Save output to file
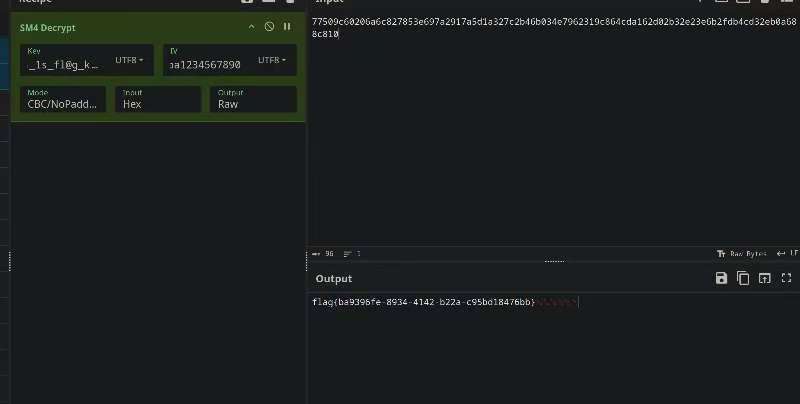Screen dimensions: 800x404 (x=721, y=278)
